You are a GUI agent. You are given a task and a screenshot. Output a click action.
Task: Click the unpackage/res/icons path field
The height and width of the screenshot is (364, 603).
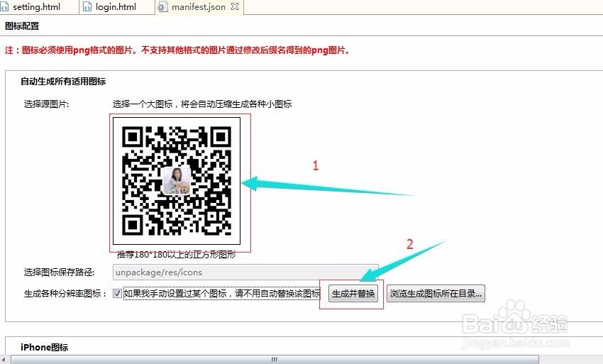coord(245,272)
